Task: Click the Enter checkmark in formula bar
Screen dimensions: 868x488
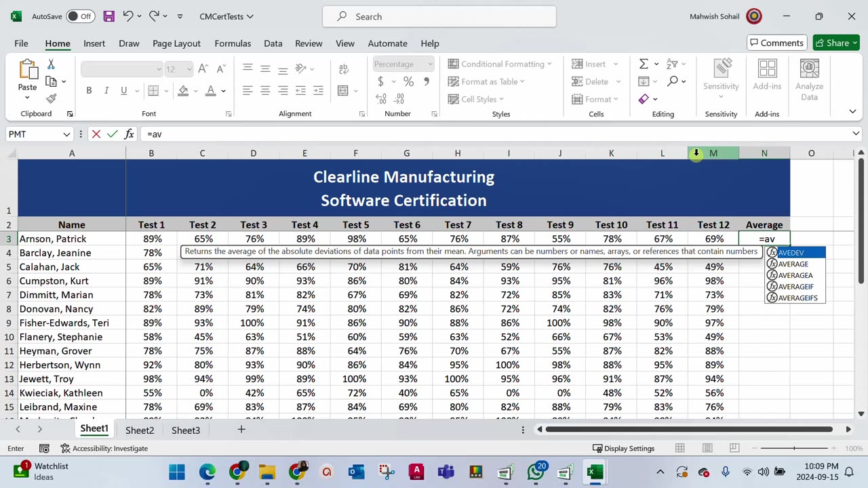Action: pos(113,134)
